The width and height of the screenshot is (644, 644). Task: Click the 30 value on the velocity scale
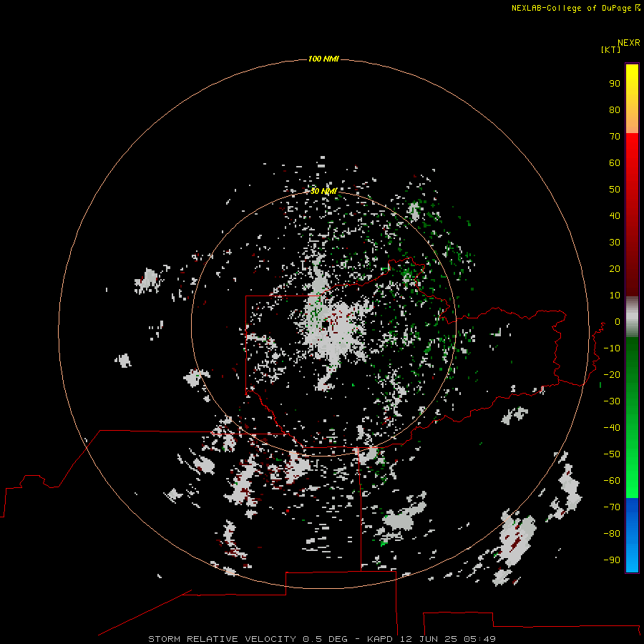tap(615, 243)
